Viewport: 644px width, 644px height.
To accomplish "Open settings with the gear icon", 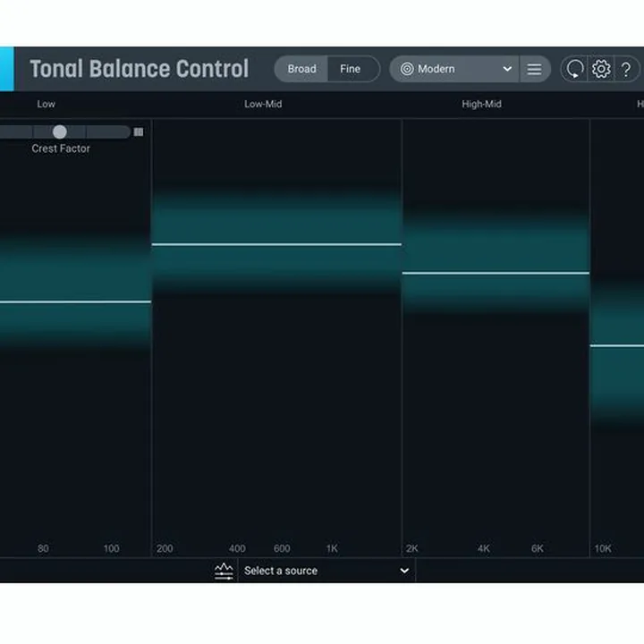I will tap(601, 69).
